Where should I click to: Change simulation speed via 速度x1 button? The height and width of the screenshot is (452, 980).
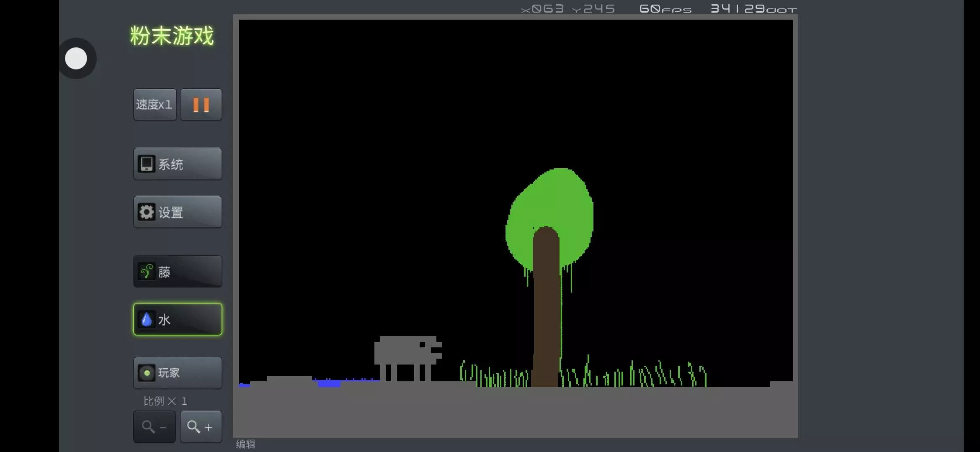[x=155, y=105]
